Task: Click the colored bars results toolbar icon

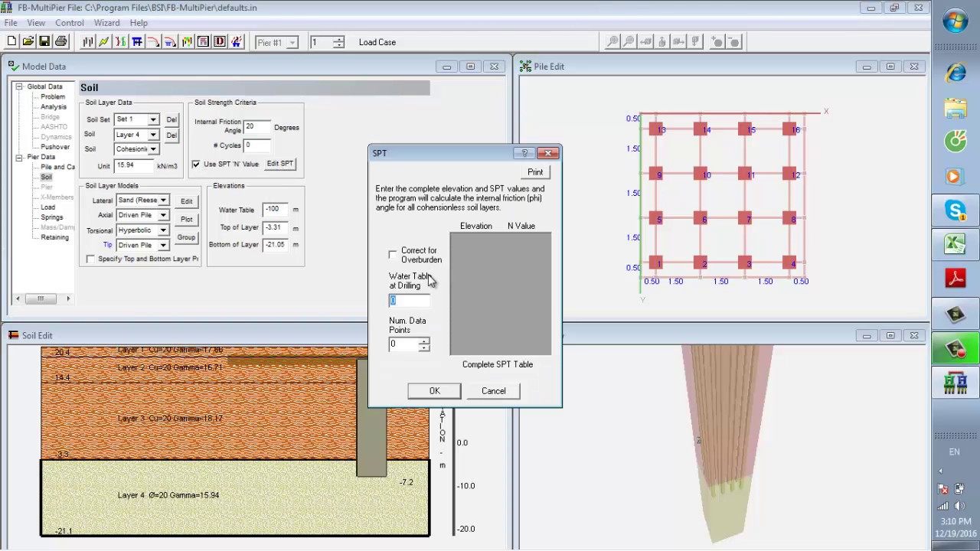Action: pos(187,41)
